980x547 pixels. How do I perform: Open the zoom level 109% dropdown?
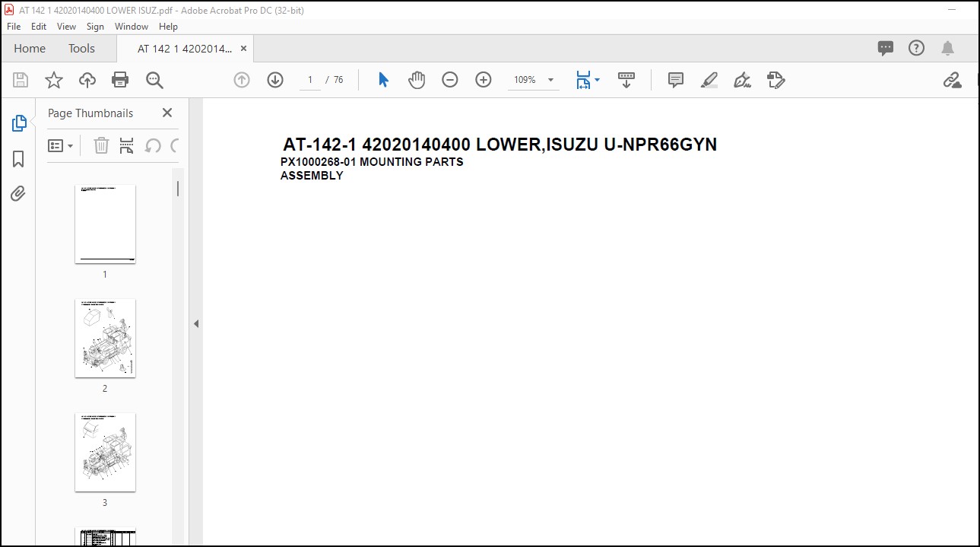pos(534,80)
